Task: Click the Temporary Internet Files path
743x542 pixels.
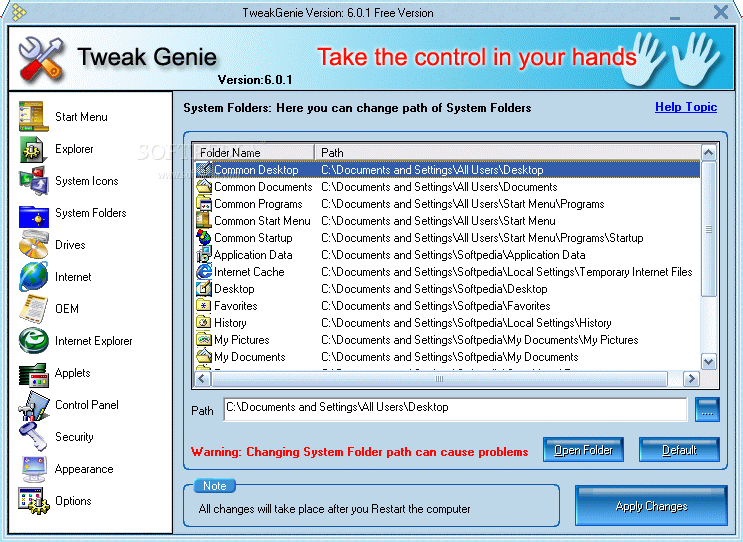Action: [x=507, y=272]
